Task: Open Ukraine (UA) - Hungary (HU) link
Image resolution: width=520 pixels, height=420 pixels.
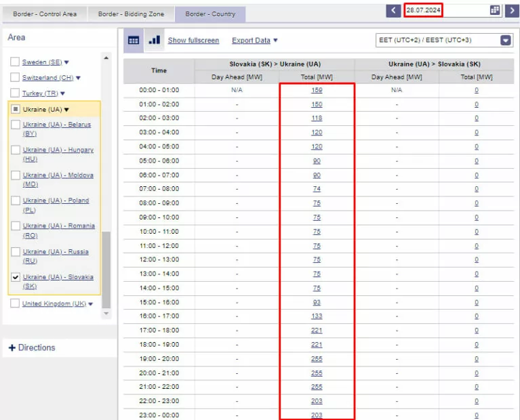Action: [58, 154]
